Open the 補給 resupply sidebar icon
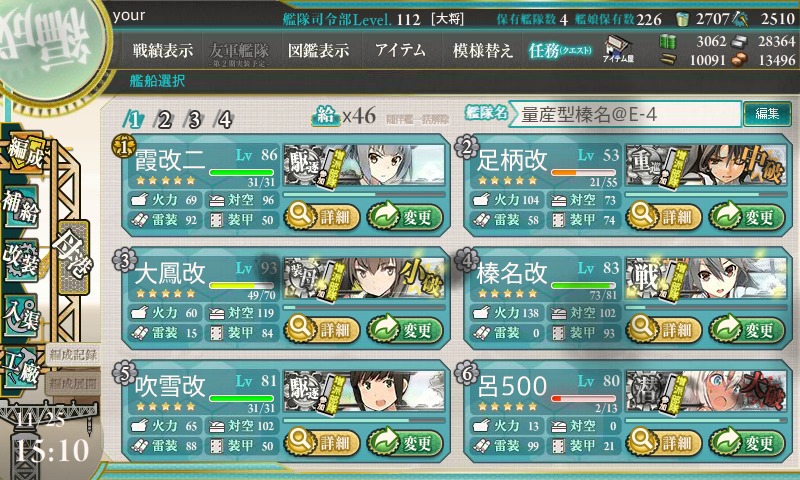The width and height of the screenshot is (800, 480). (x=21, y=207)
